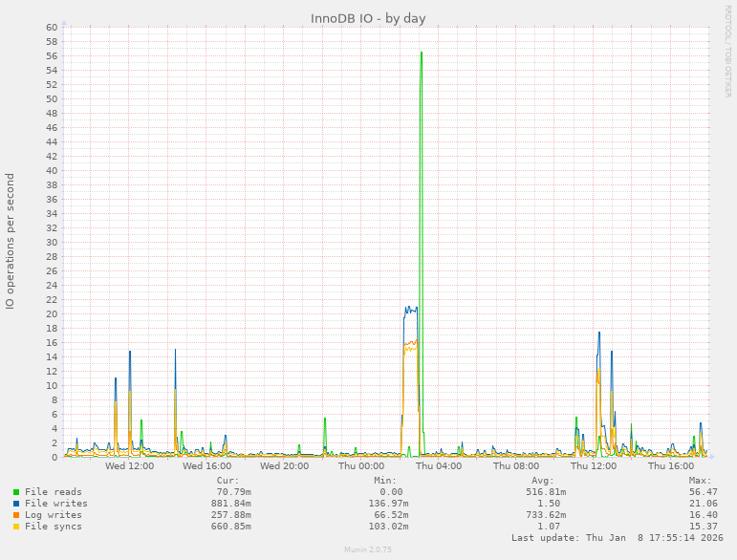The width and height of the screenshot is (737, 560).
Task: Click the "Avg:" column header
Action: 543,481
